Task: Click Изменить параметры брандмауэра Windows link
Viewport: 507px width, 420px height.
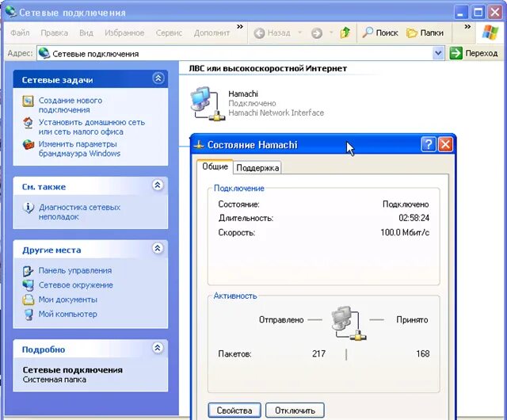Action: point(79,148)
